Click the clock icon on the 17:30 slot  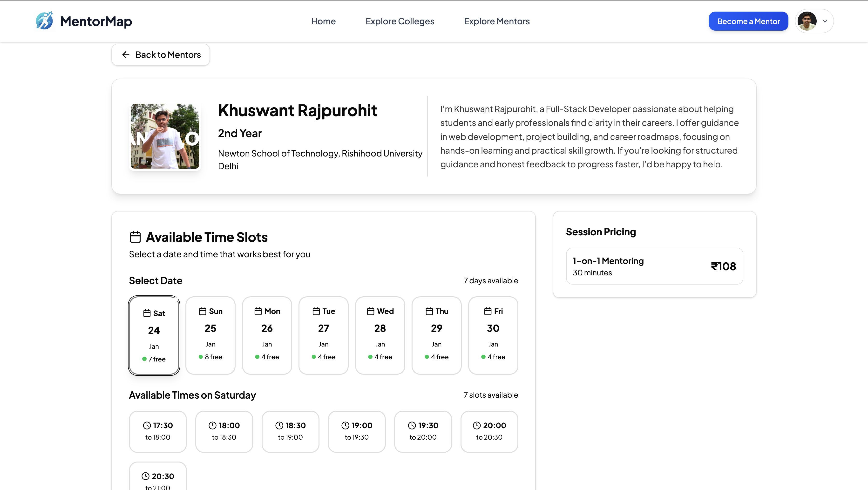pyautogui.click(x=147, y=425)
